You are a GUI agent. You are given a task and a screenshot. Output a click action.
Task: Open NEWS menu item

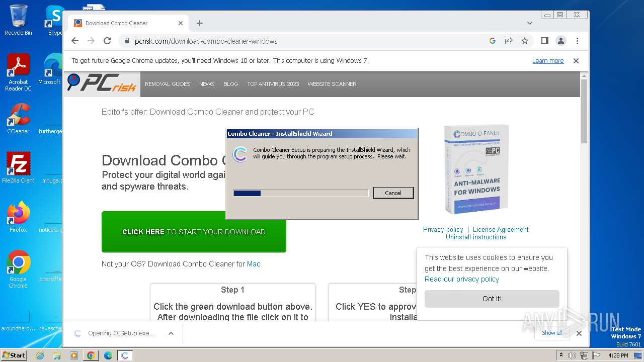[207, 84]
